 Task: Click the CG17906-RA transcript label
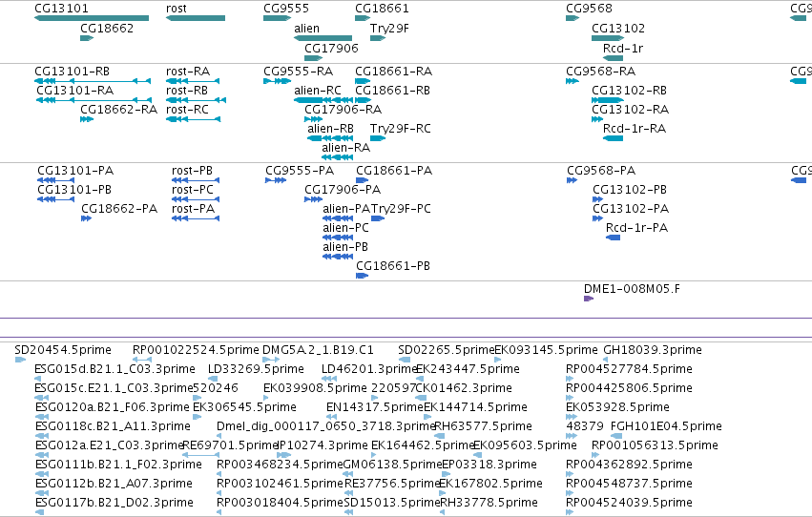pyautogui.click(x=343, y=110)
